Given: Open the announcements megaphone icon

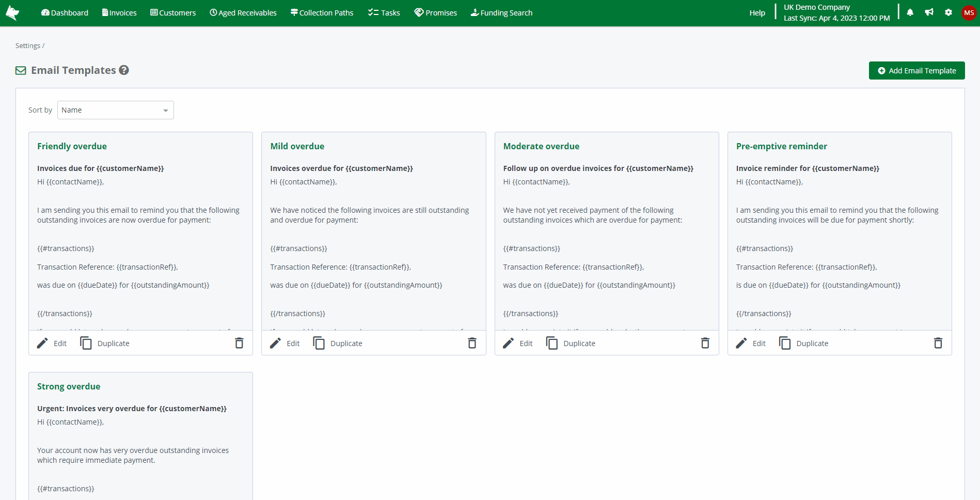Looking at the screenshot, I should click(929, 12).
